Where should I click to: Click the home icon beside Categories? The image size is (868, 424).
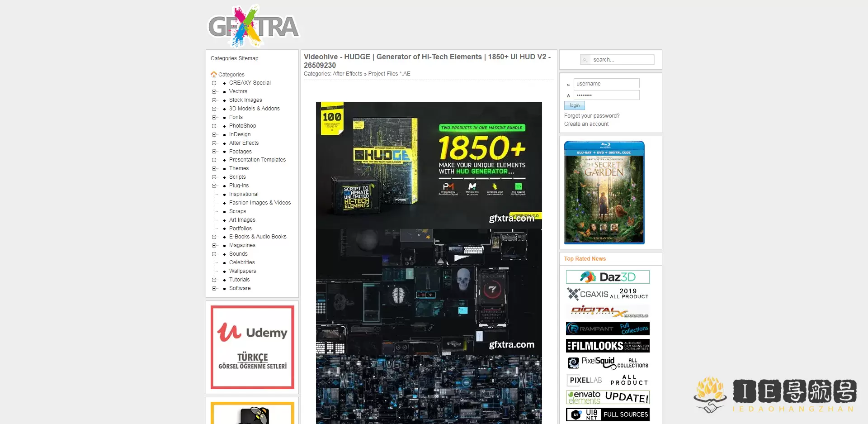pyautogui.click(x=213, y=74)
